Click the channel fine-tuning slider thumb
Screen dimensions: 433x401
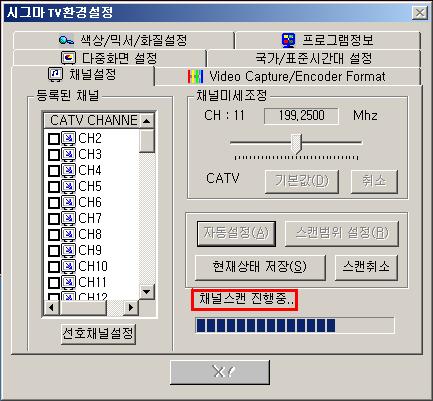[296, 143]
